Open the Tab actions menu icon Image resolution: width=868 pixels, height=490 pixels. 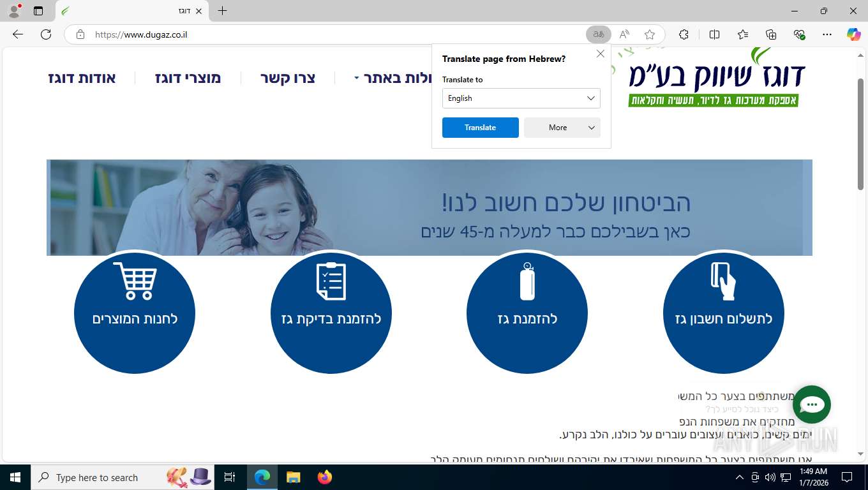pyautogui.click(x=38, y=11)
